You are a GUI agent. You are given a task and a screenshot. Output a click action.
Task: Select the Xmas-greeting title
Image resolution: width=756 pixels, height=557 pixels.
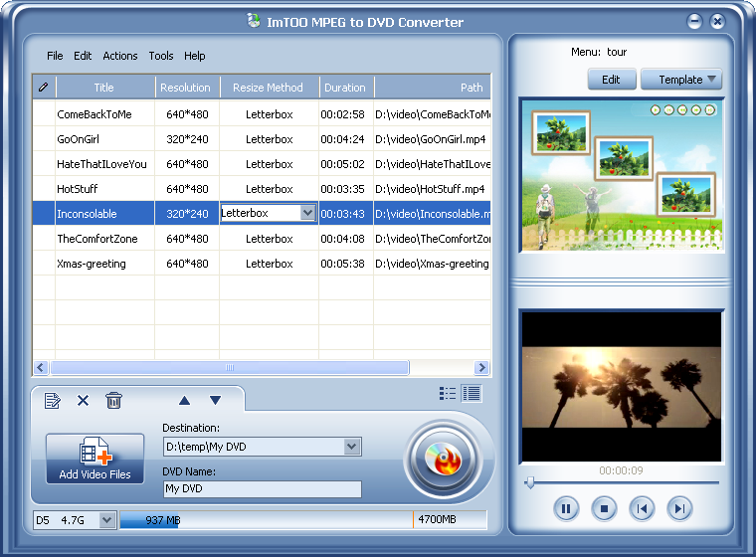pyautogui.click(x=92, y=264)
